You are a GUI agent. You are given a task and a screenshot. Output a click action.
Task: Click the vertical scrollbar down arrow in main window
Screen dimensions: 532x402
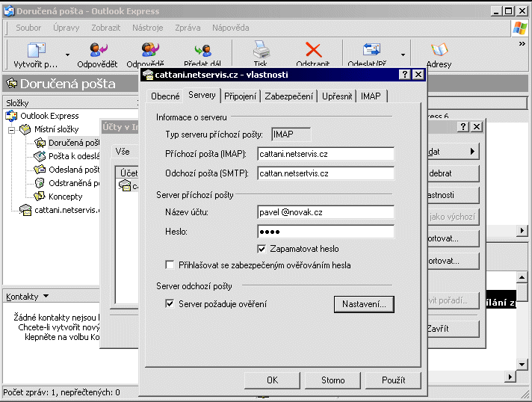pyautogui.click(x=522, y=365)
